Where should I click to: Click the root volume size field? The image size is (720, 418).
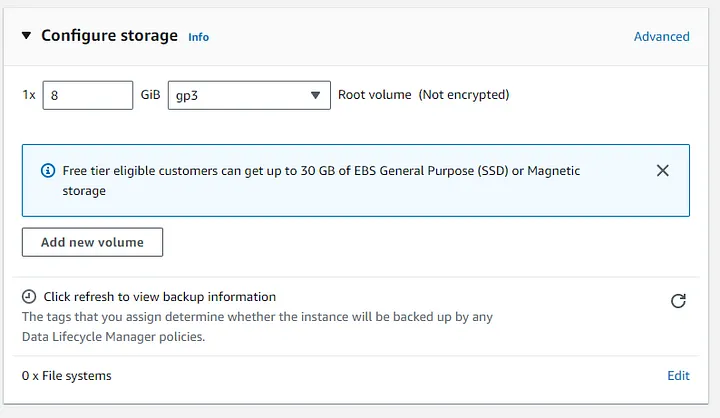(88, 95)
